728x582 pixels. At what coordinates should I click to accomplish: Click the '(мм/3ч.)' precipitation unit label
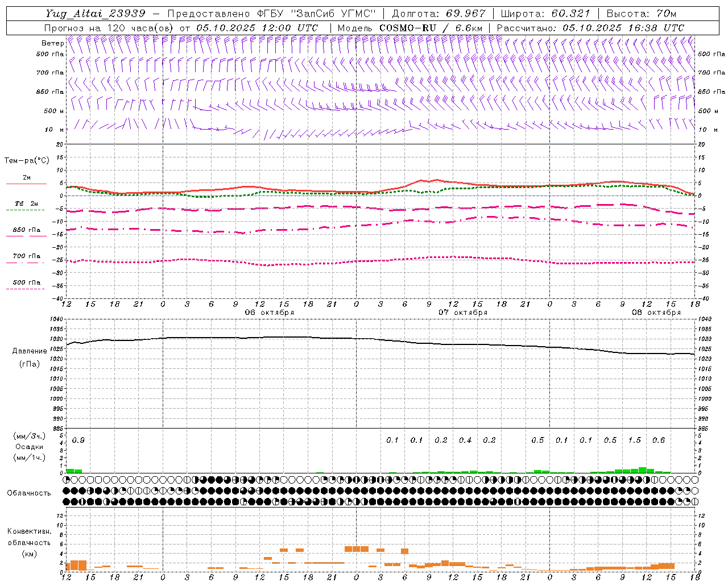pyautogui.click(x=30, y=436)
